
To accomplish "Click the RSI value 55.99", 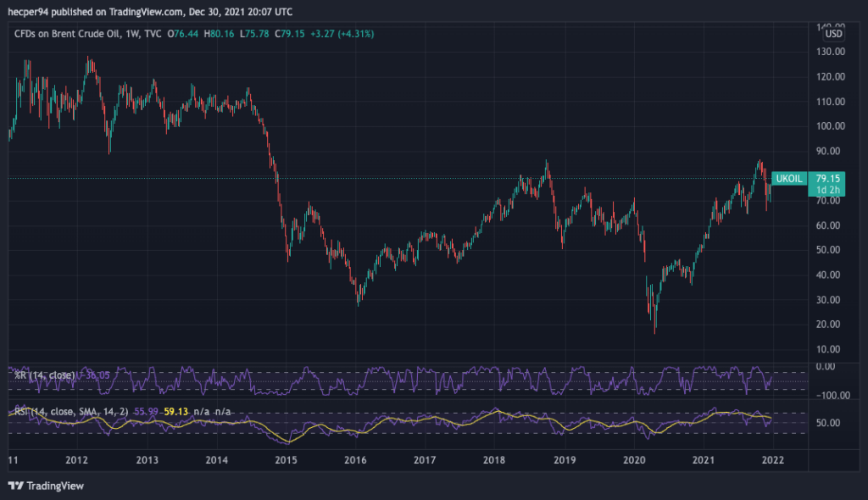I will tap(146, 412).
